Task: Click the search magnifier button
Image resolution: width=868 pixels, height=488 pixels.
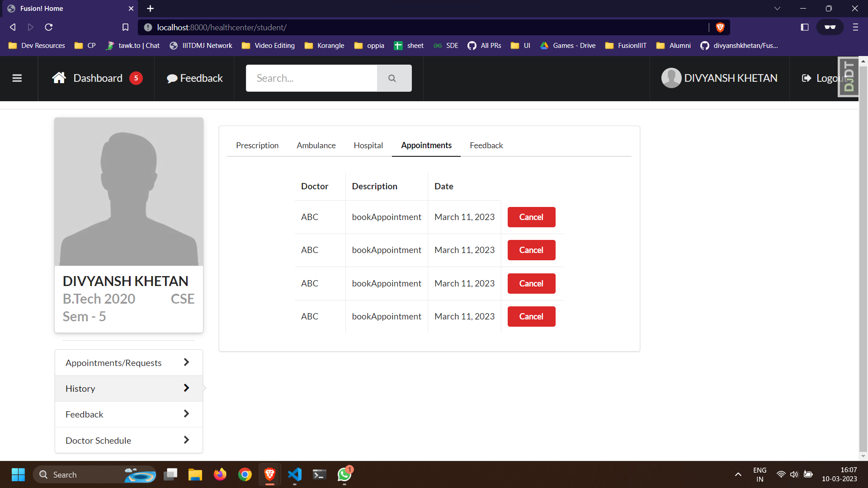Action: 392,78
